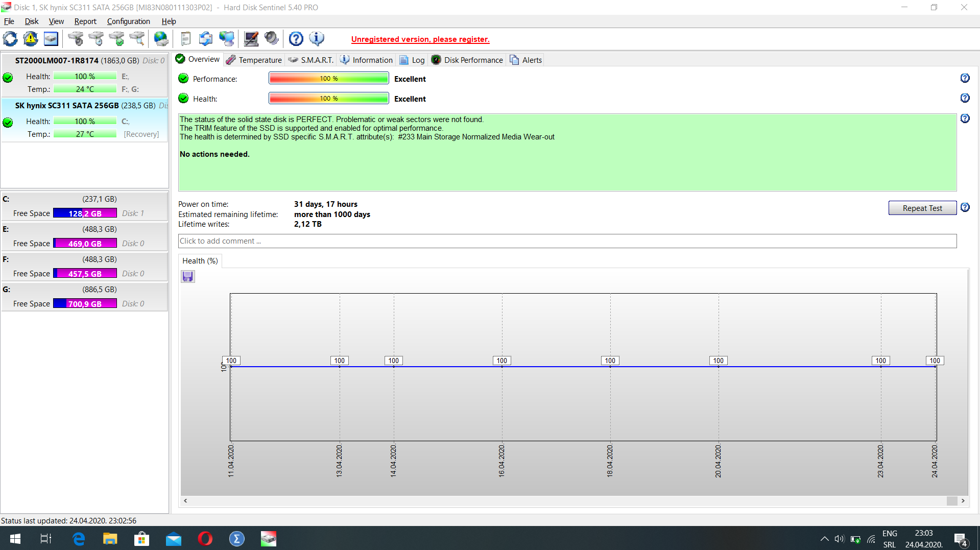
Task: Open the Configuration menu
Action: pyautogui.click(x=129, y=21)
